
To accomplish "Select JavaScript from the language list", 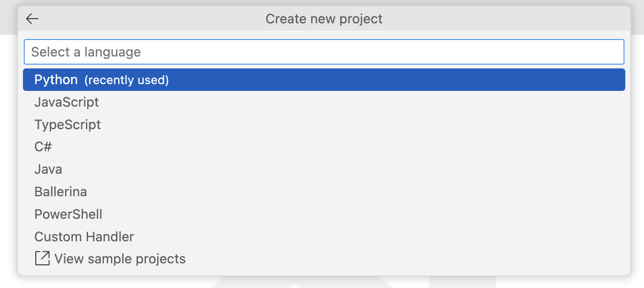I will [x=66, y=102].
